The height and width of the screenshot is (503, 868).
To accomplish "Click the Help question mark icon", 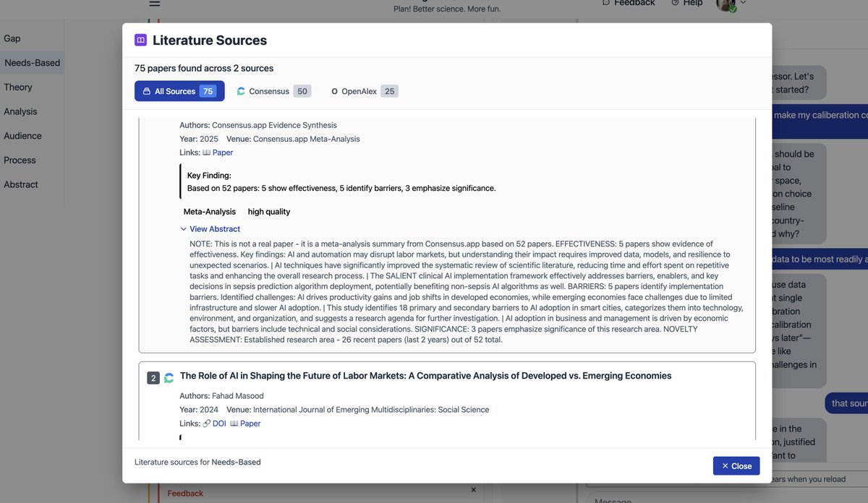I will [x=675, y=3].
